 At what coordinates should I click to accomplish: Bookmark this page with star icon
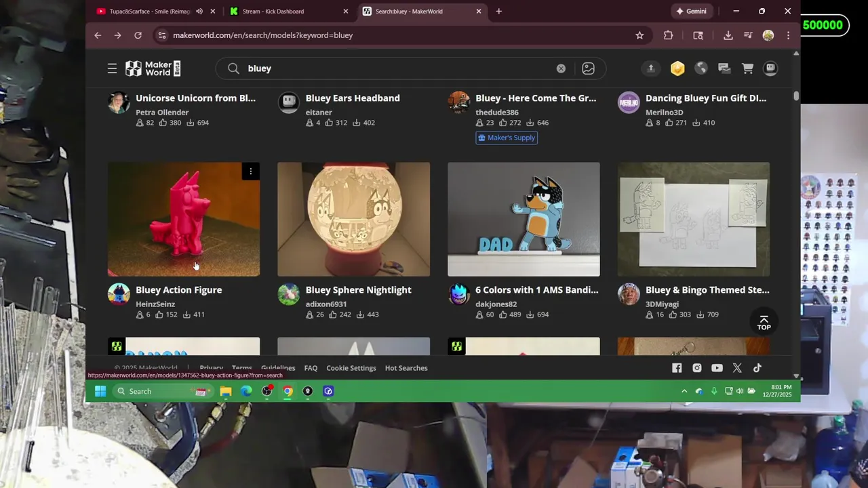[639, 35]
